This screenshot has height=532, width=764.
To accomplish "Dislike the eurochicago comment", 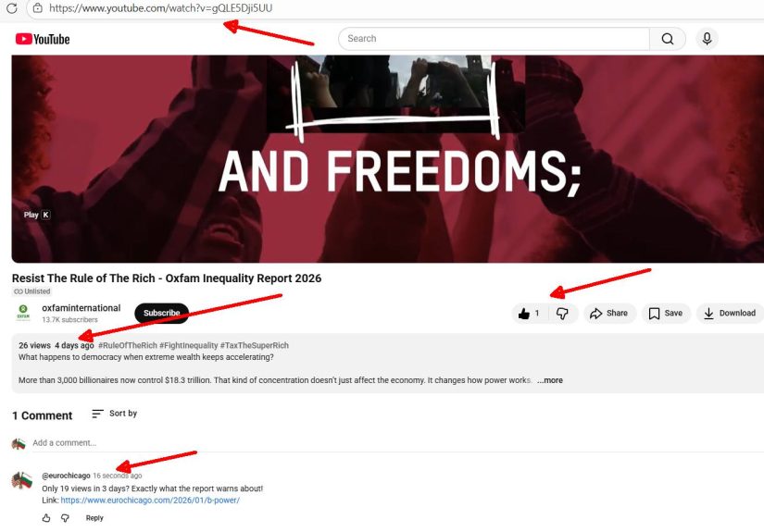I will [66, 518].
